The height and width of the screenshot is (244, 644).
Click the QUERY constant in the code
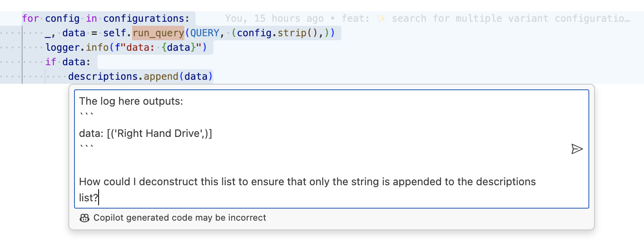205,33
